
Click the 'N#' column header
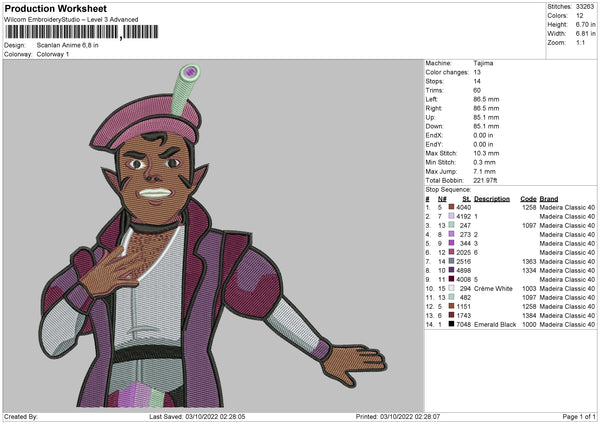(x=442, y=199)
